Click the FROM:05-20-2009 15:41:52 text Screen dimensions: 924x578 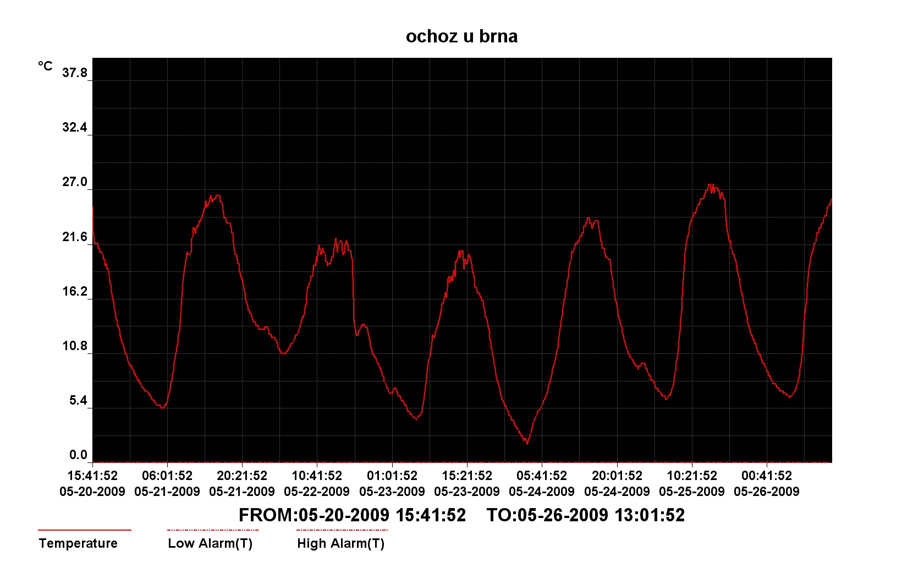[x=353, y=515]
